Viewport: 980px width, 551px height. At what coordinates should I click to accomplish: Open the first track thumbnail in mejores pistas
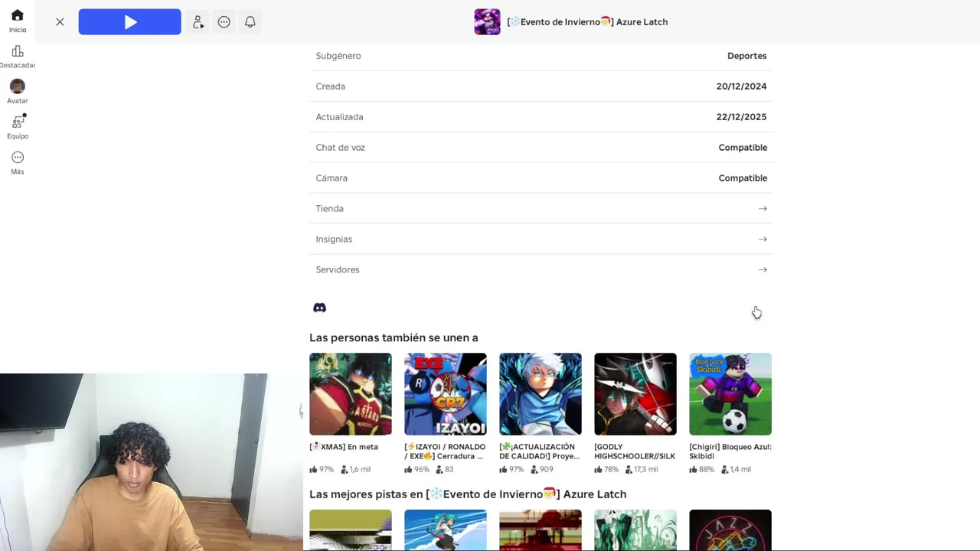click(x=351, y=530)
